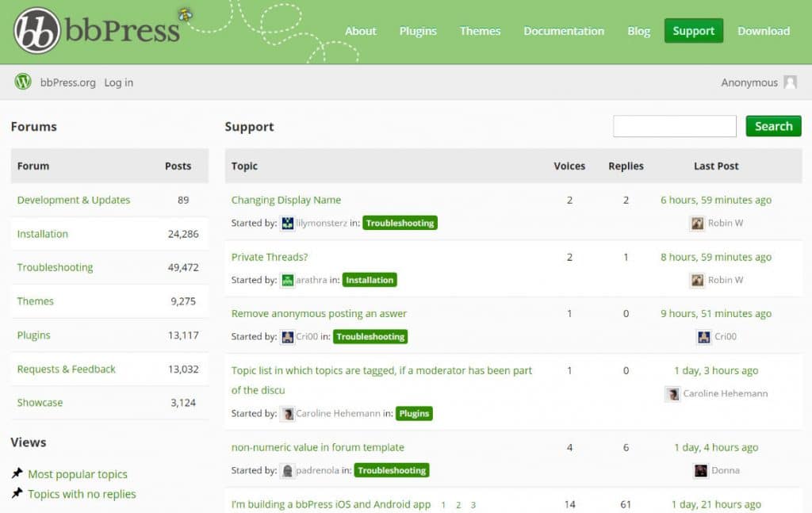The height and width of the screenshot is (513, 812).
Task: Open the Documentation menu item
Action: (x=563, y=31)
